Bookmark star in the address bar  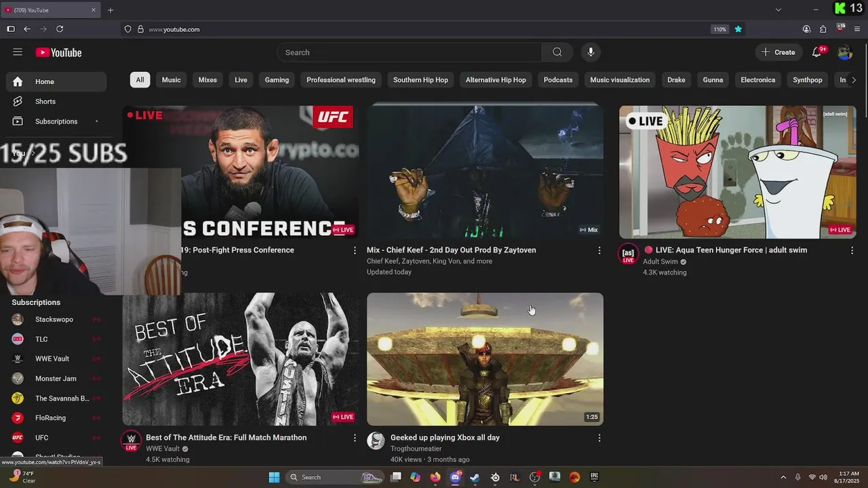pyautogui.click(x=738, y=29)
